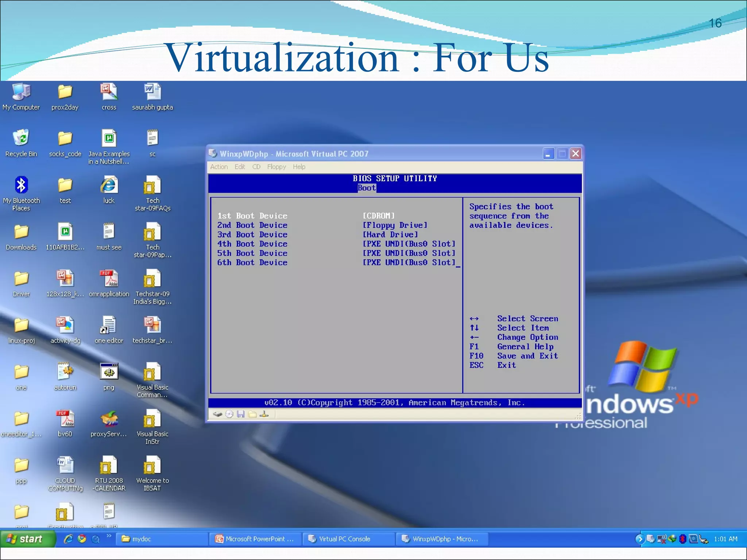Open the prox2day folder
This screenshot has width=747, height=560.
(x=65, y=97)
